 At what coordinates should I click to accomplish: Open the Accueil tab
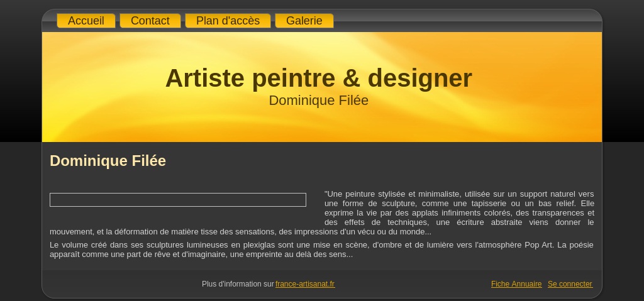[86, 21]
